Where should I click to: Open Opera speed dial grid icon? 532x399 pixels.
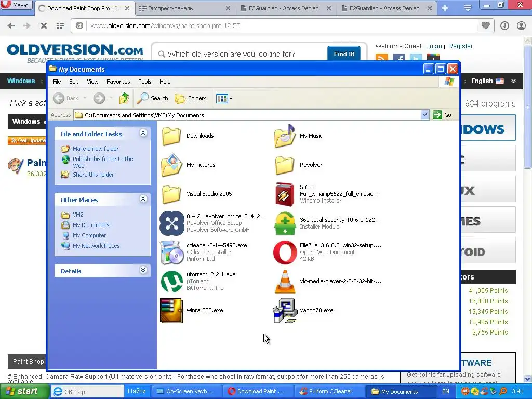[61, 25]
